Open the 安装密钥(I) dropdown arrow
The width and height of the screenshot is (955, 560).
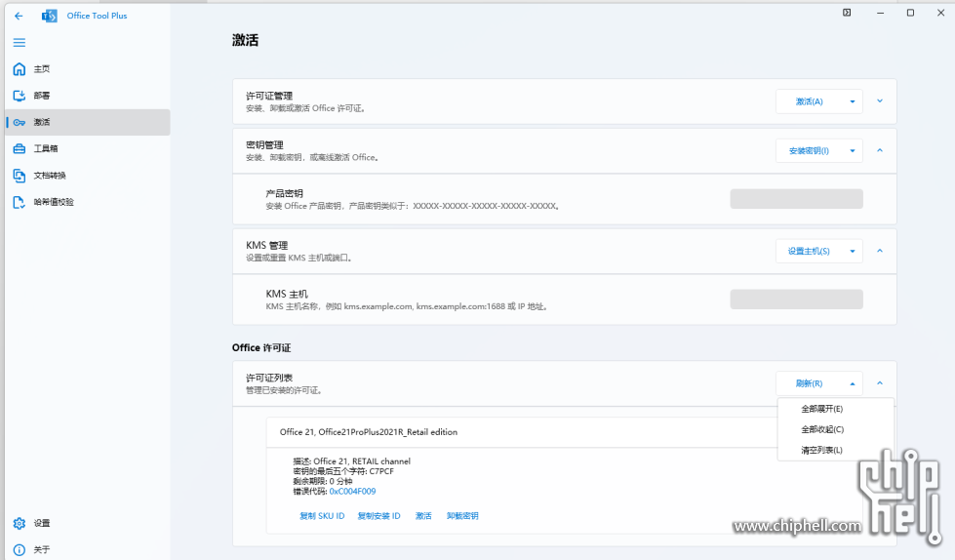pyautogui.click(x=852, y=151)
